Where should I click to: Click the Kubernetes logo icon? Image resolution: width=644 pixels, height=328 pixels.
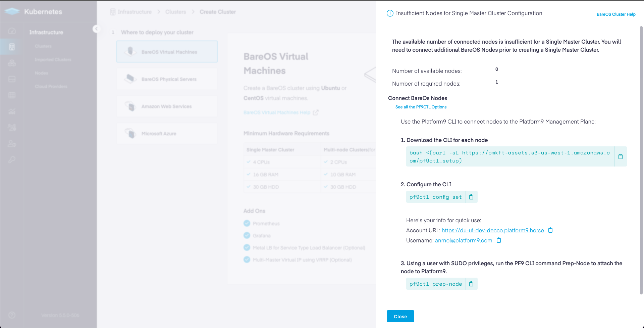click(12, 12)
